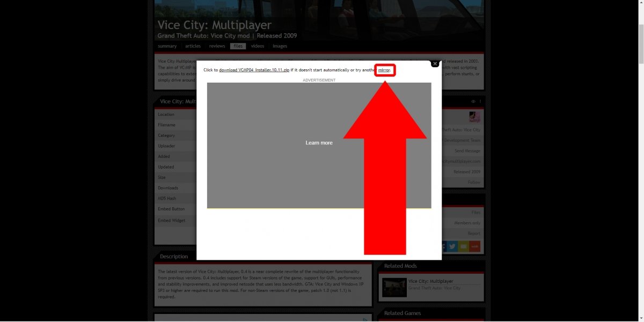Select the files tab
Viewport: 644px width, 322px height.
point(238,46)
